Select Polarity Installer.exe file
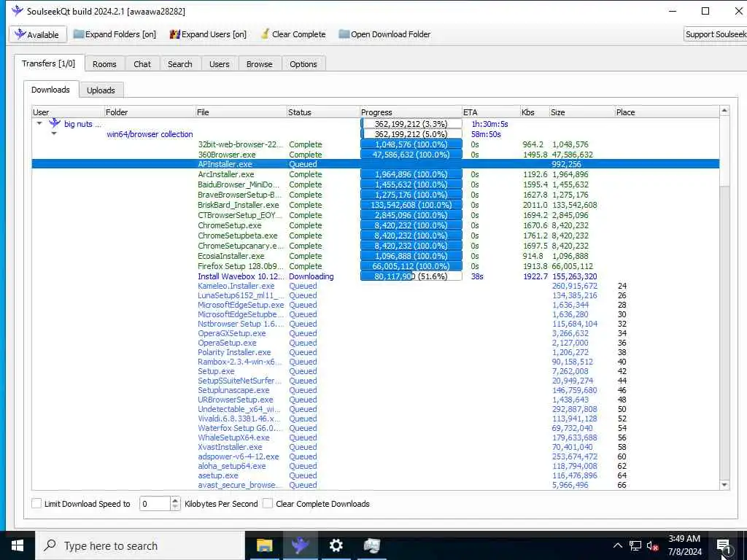This screenshot has height=560, width=747. pyautogui.click(x=234, y=352)
